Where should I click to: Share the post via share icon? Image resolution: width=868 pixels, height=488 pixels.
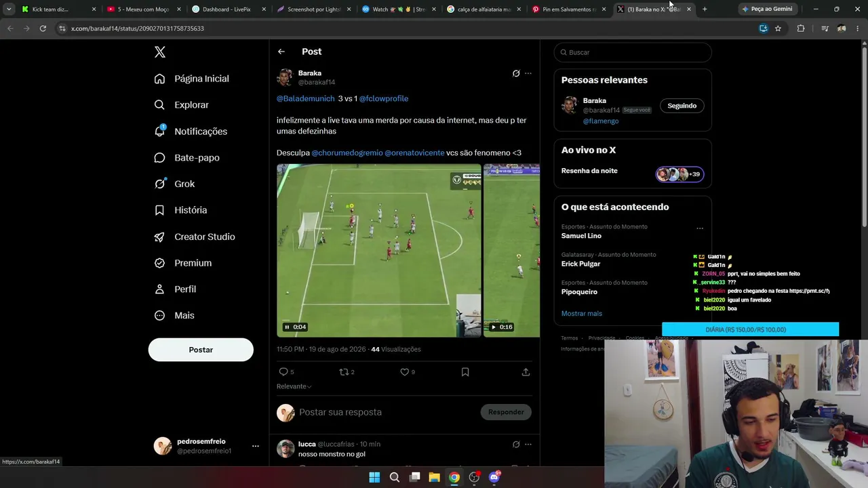point(526,372)
